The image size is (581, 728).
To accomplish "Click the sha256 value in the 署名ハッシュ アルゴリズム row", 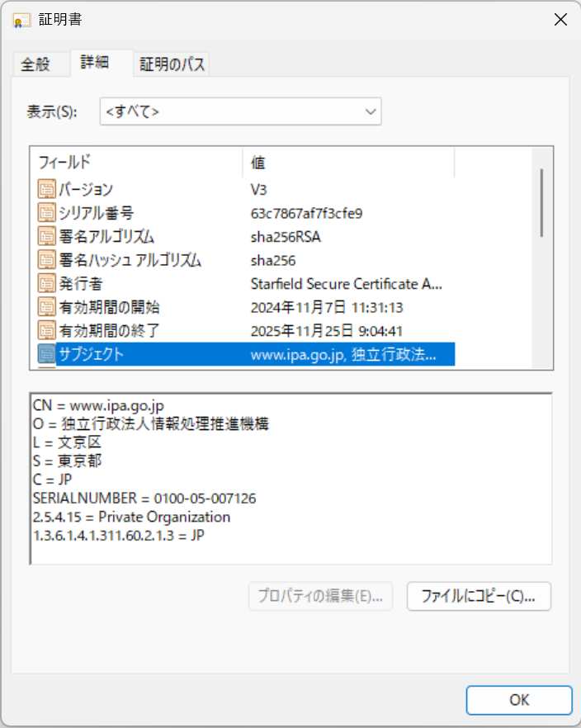I will coord(273,261).
